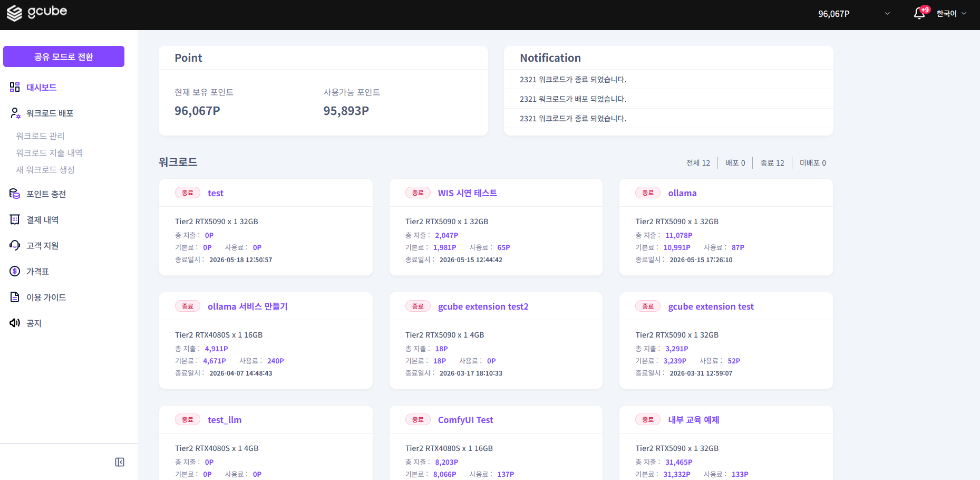Click end date 2026-03-31 12:59:07
980x480 pixels.
701,373
